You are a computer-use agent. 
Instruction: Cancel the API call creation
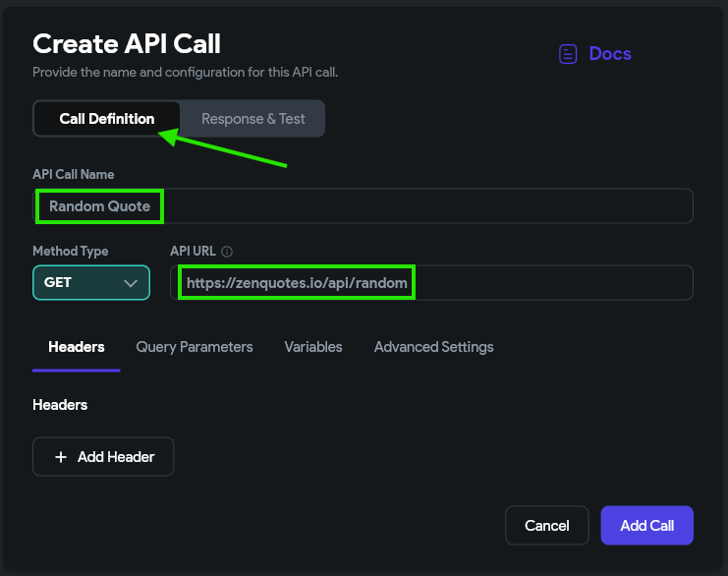[547, 525]
